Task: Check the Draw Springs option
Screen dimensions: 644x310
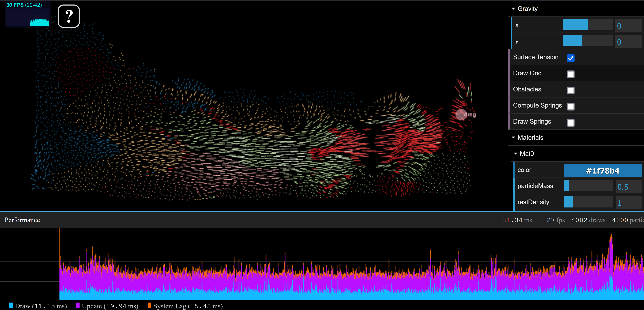Action: coord(571,122)
